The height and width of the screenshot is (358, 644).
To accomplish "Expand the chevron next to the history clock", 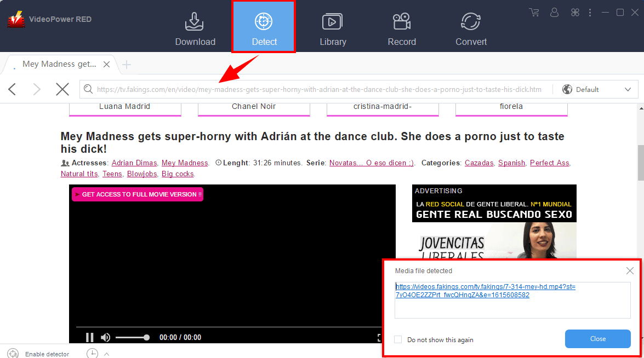I will [x=107, y=354].
